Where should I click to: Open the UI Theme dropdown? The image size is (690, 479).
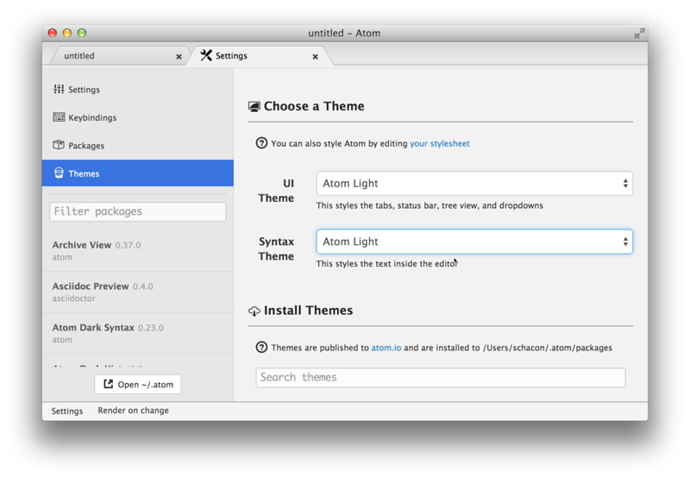coord(474,184)
